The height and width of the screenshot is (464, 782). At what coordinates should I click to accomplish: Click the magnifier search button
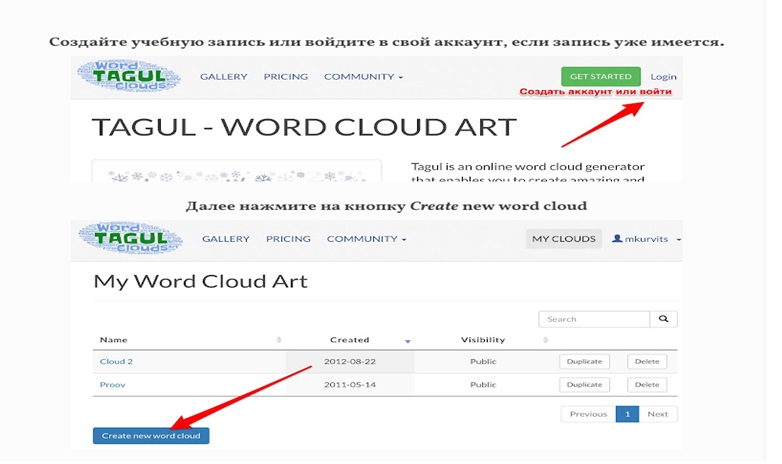tap(663, 319)
